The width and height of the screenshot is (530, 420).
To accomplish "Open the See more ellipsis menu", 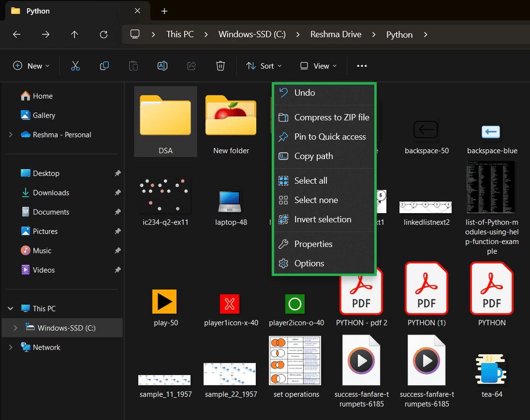I will tap(362, 66).
